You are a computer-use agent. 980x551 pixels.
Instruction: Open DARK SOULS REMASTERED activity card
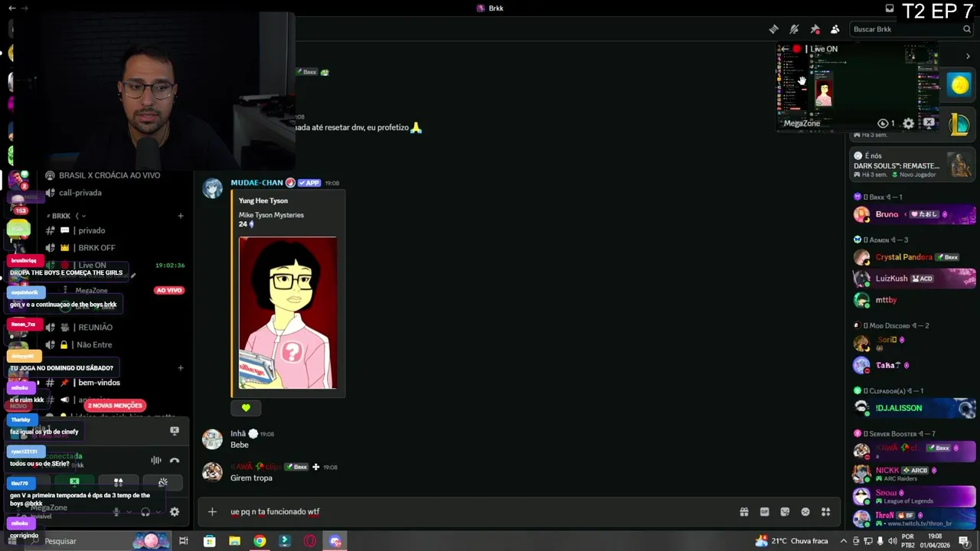click(912, 165)
